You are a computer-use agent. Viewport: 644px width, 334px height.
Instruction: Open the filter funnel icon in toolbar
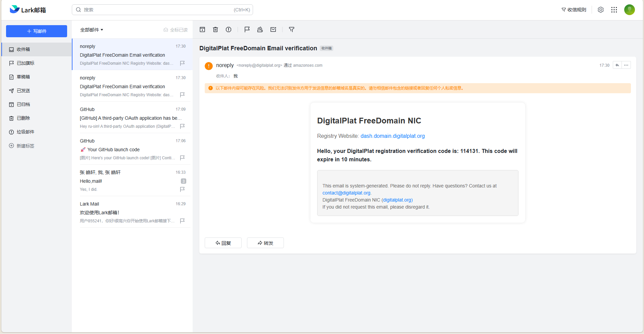[292, 30]
